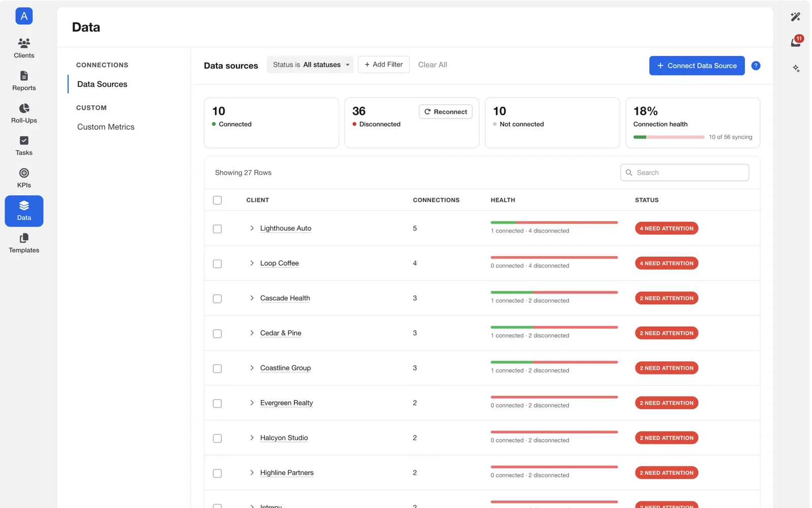Select the Data layers icon

click(x=24, y=206)
